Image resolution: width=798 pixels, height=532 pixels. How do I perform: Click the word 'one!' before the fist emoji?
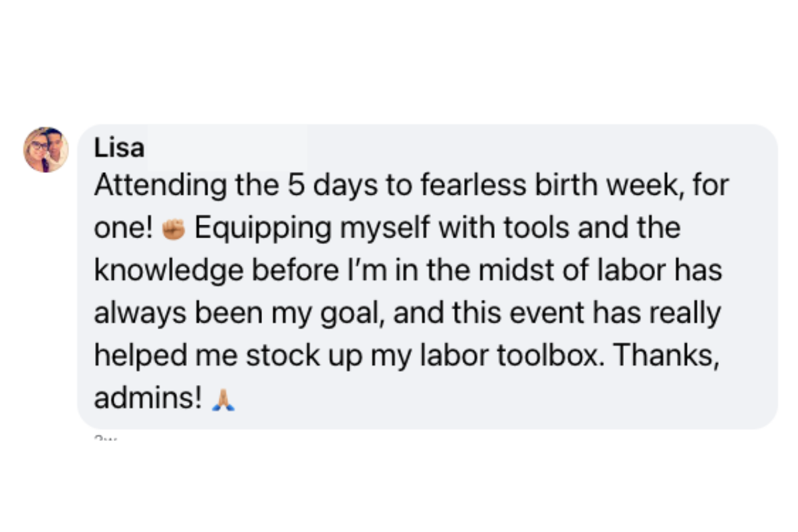pyautogui.click(x=124, y=229)
